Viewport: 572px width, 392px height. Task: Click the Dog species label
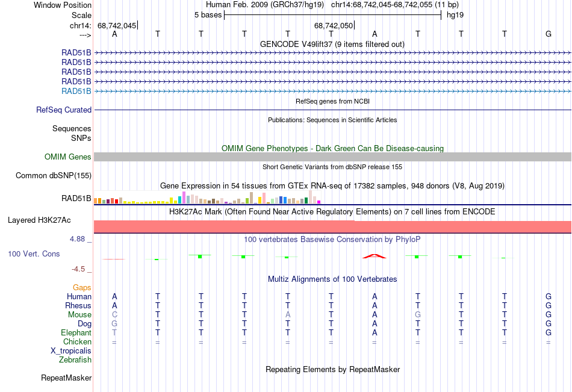(84, 324)
